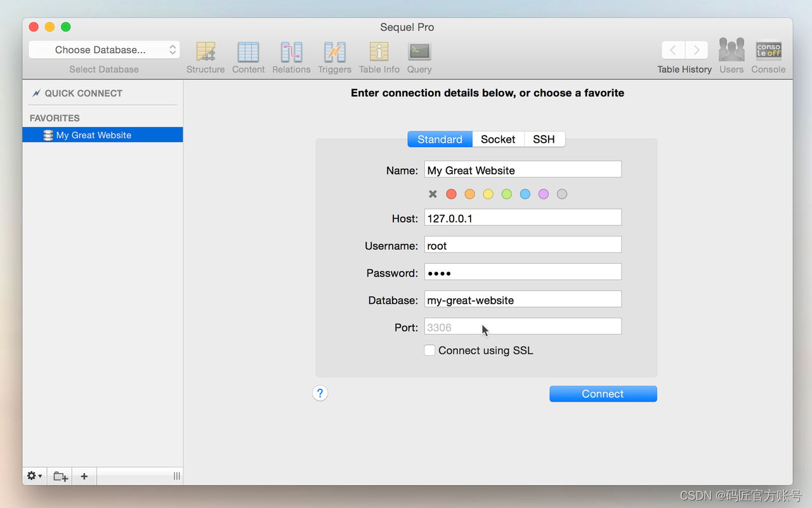Add a new favorite with plus button

84,476
